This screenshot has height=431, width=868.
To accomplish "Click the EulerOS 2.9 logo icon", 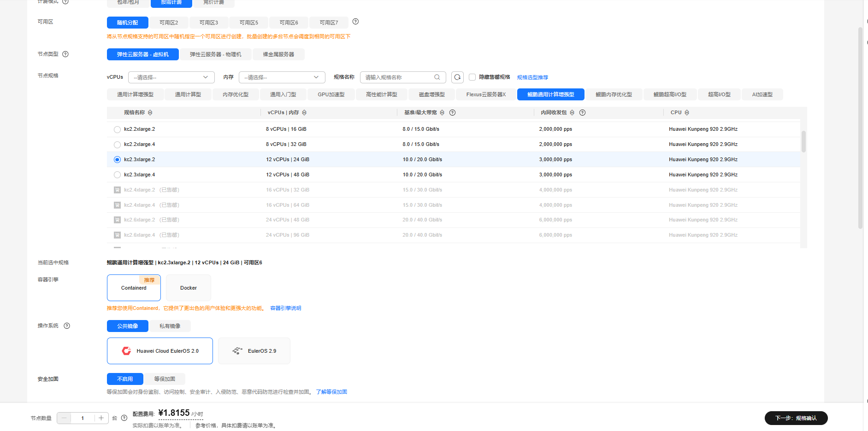I will 237,351.
